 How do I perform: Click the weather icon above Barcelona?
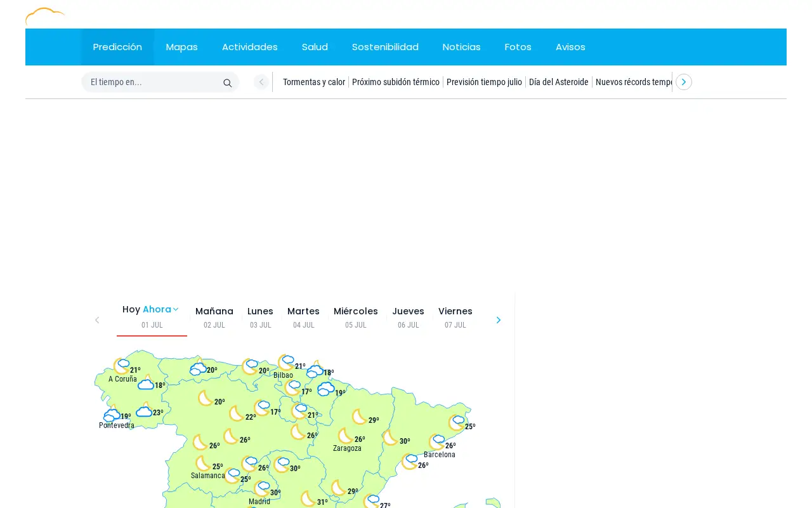tap(436, 442)
